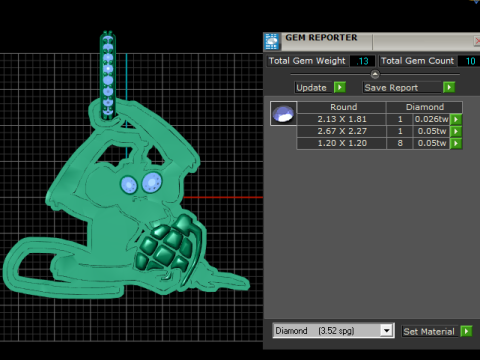Image resolution: width=480 pixels, height=360 pixels.
Task: Click the green arrow next to Update
Action: [x=340, y=87]
